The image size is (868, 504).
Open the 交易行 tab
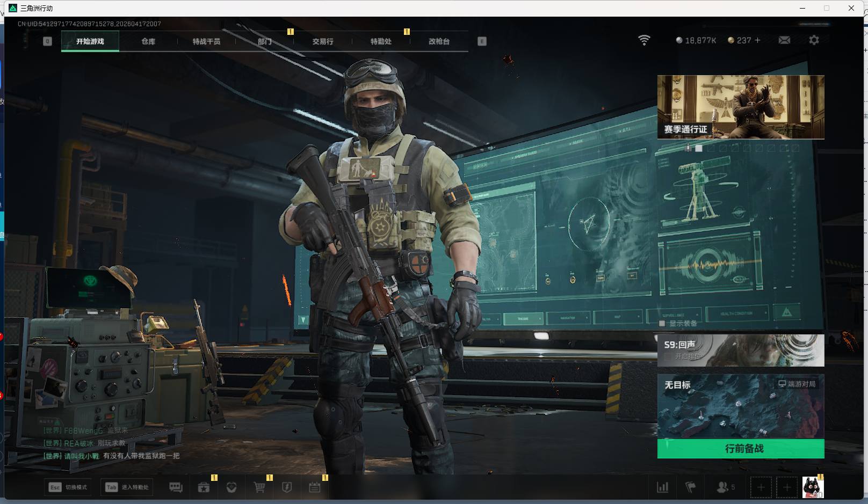[x=323, y=41]
